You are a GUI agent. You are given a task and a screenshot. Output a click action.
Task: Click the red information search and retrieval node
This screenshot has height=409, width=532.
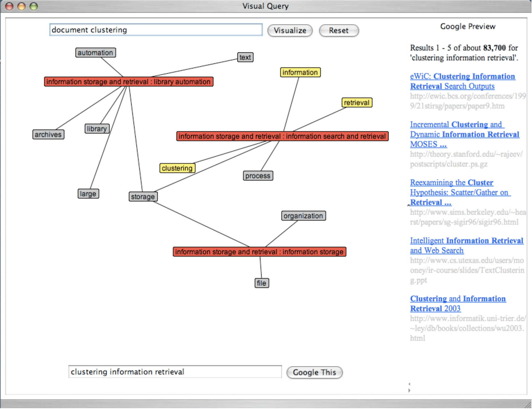(x=282, y=136)
